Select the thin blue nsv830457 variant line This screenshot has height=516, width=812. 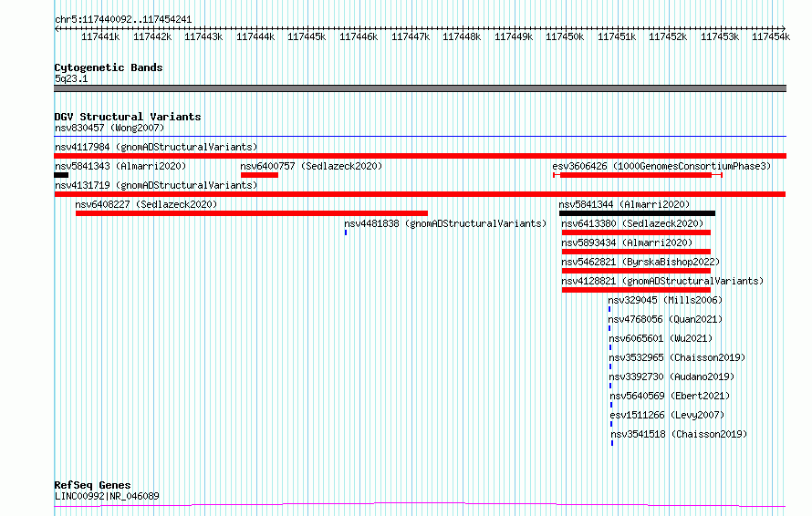[x=420, y=137]
